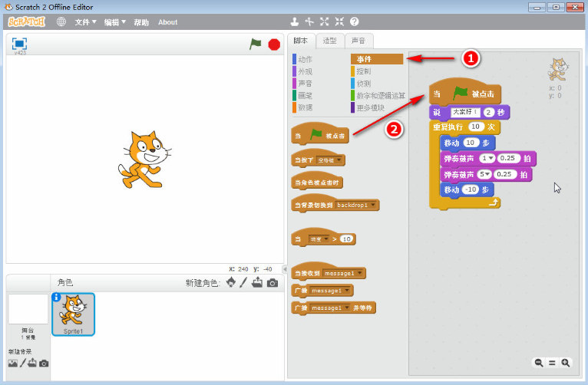
Task: Select the 事件 block category
Action: pos(377,59)
